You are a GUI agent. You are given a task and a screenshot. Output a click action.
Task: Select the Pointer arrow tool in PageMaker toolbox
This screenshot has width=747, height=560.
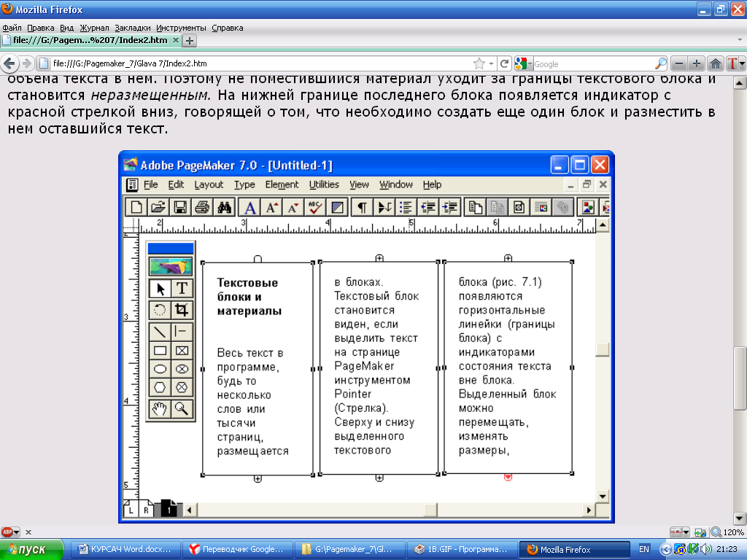[x=160, y=289]
